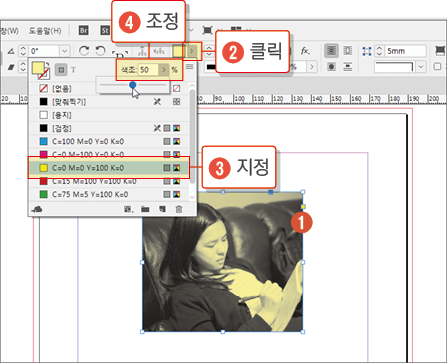Open the tint percentage slider arrow

pyautogui.click(x=163, y=70)
